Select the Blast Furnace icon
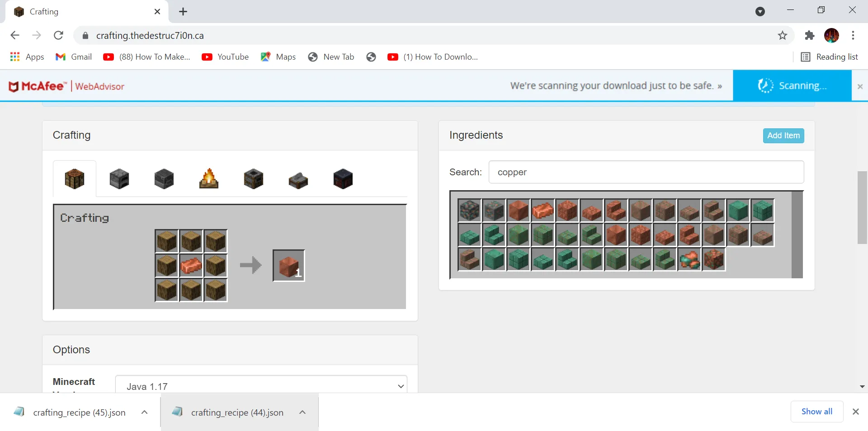 [x=163, y=179]
